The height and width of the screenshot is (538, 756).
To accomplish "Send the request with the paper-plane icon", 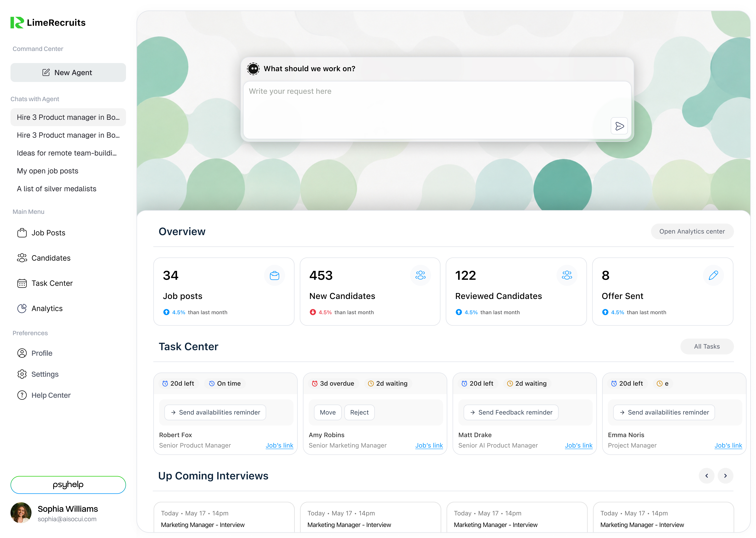I will (x=619, y=126).
